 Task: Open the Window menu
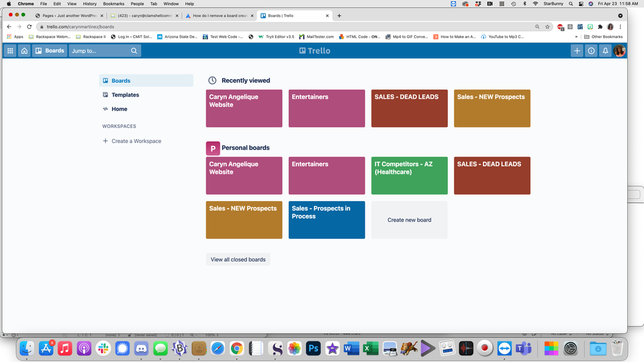(x=171, y=4)
